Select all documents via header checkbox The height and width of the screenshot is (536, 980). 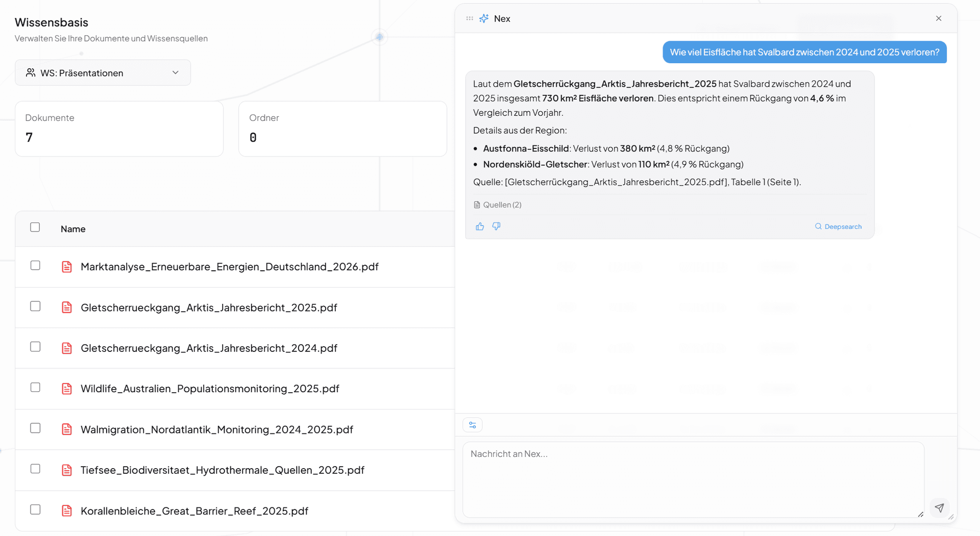[x=35, y=227]
